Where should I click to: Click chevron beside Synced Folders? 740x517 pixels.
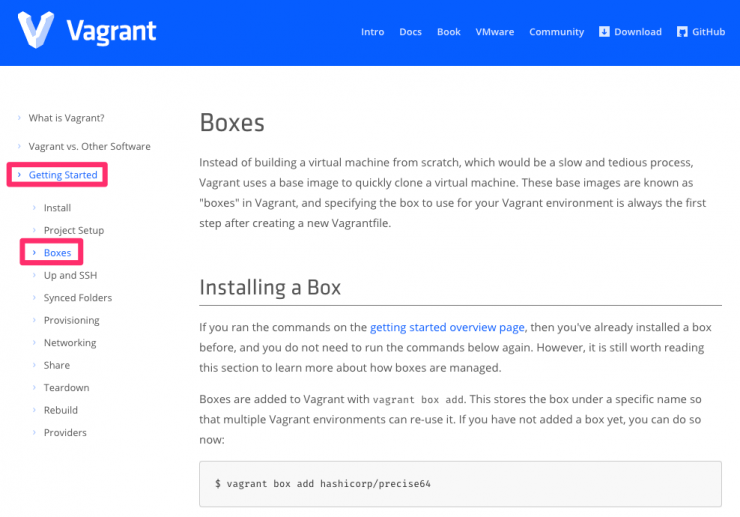tap(34, 297)
